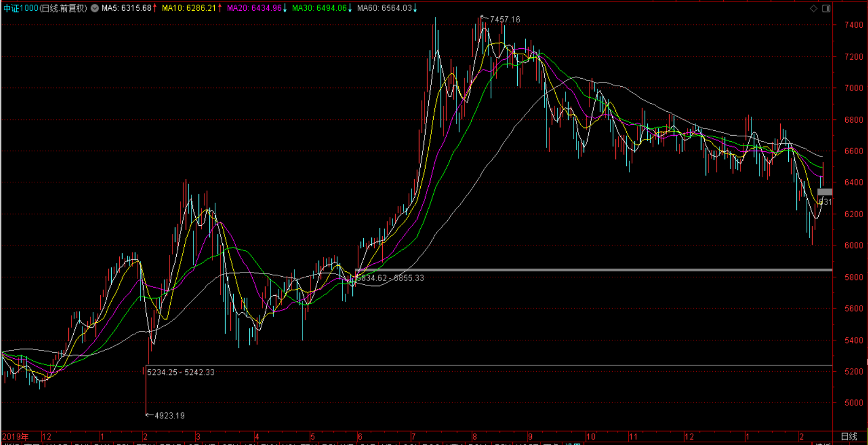Click month 10 marker on time axis
Screen dimensions: 868x445
tap(590, 436)
